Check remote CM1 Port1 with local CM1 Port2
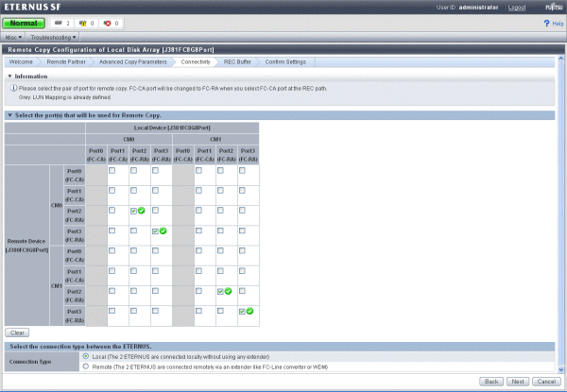The image size is (567, 392). pos(220,271)
